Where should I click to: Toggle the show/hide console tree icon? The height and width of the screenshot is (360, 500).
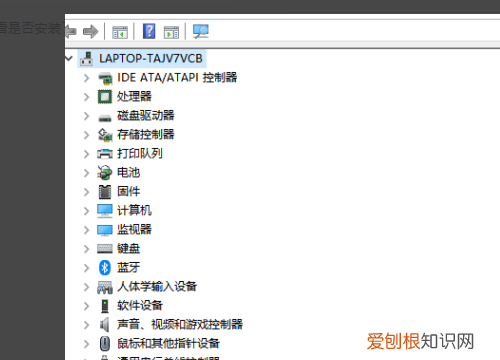point(120,32)
